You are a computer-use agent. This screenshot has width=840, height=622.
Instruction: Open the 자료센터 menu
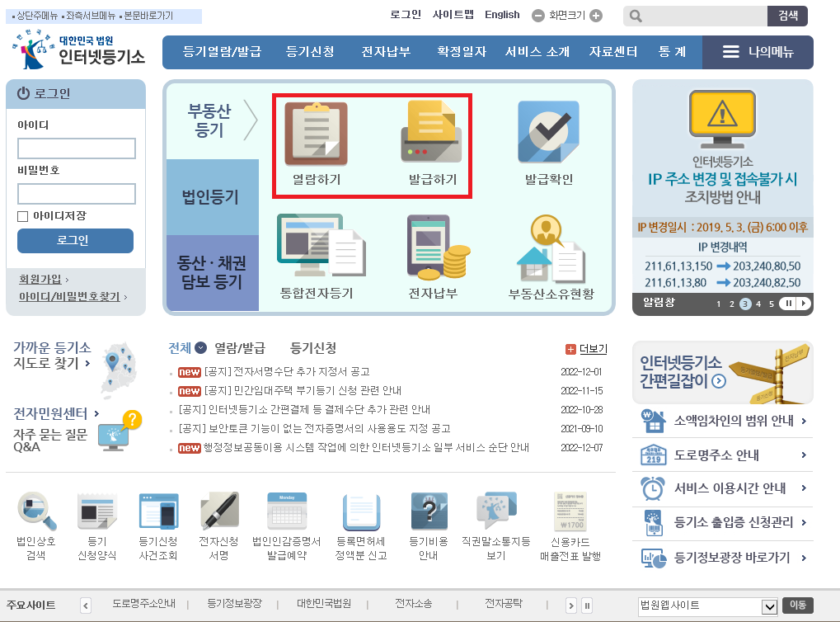point(613,52)
